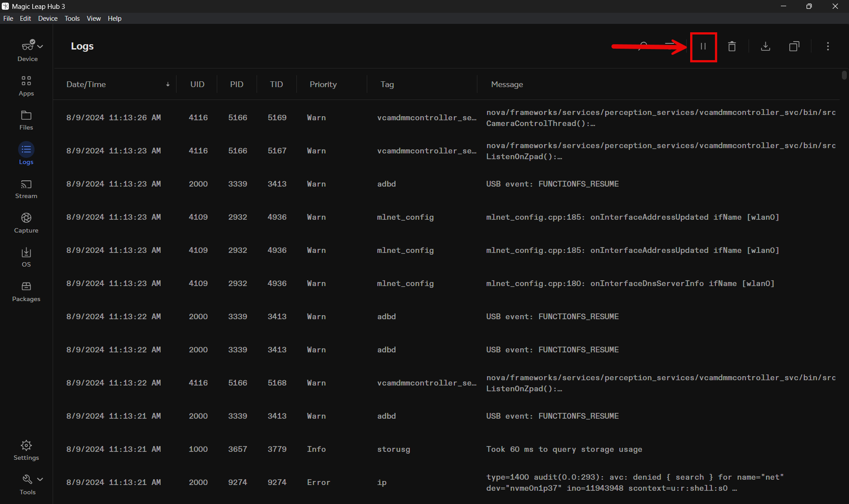Open the File menu
The width and height of the screenshot is (849, 504).
[8, 18]
